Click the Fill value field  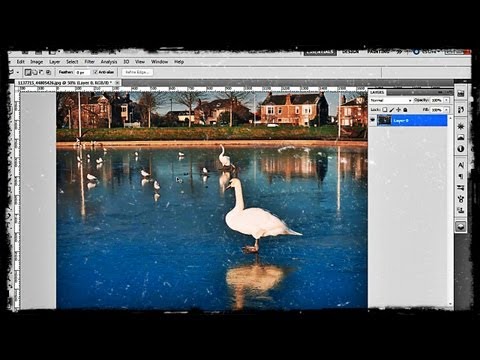pyautogui.click(x=437, y=110)
